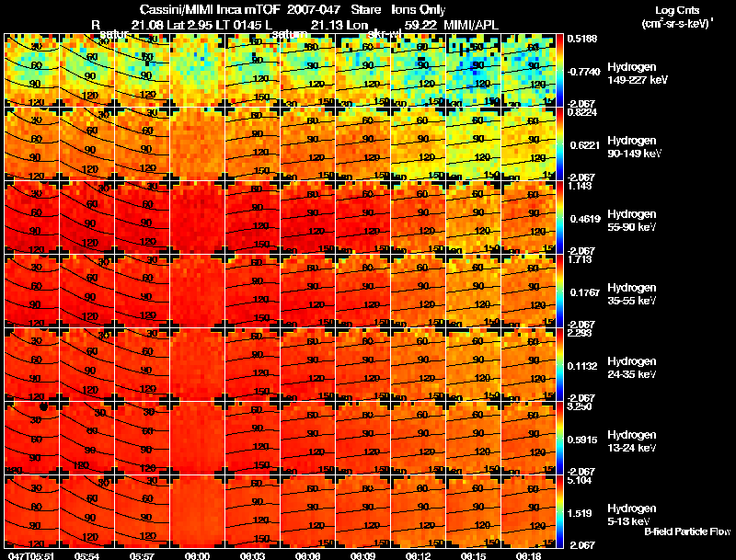Click the color bar beside Hydrogen 90-149 keV
736x560 pixels.
click(559, 144)
